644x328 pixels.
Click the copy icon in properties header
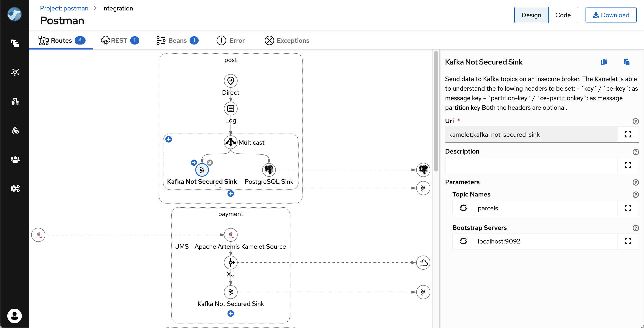click(x=604, y=62)
